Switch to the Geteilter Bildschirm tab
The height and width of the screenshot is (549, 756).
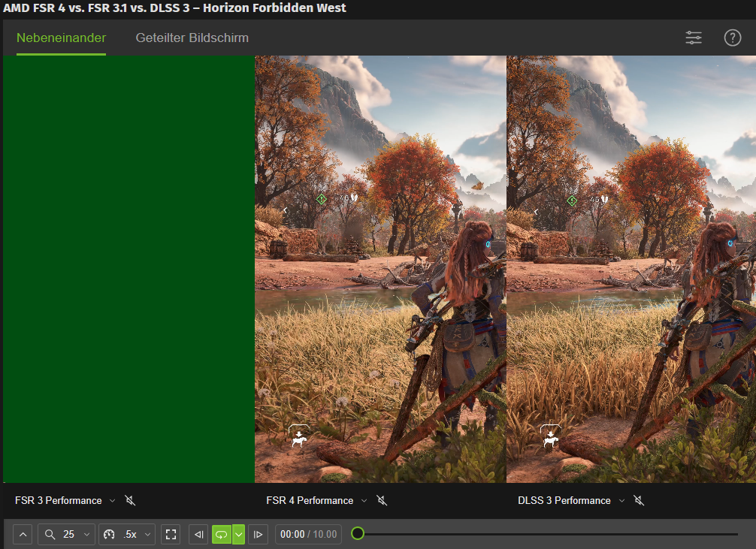pyautogui.click(x=192, y=38)
